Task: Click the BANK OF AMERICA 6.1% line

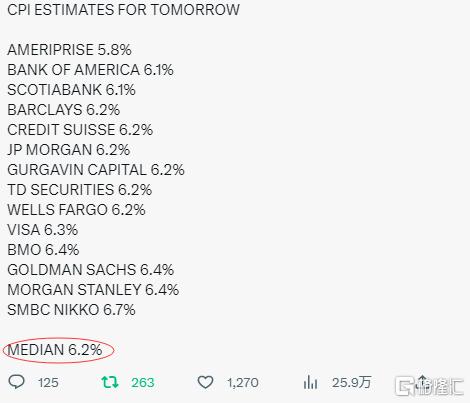Action: pyautogui.click(x=90, y=70)
